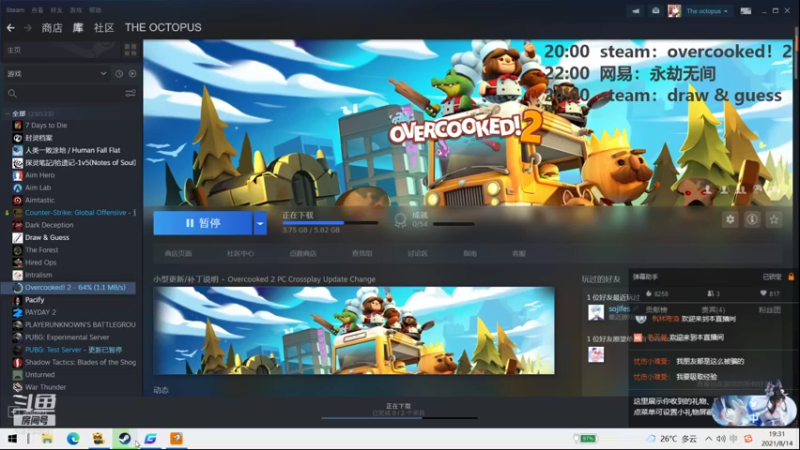Open game settings gear icon

click(x=730, y=219)
